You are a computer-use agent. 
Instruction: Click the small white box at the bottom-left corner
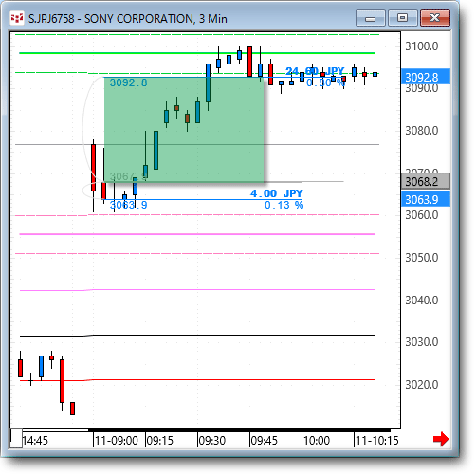[16, 438]
